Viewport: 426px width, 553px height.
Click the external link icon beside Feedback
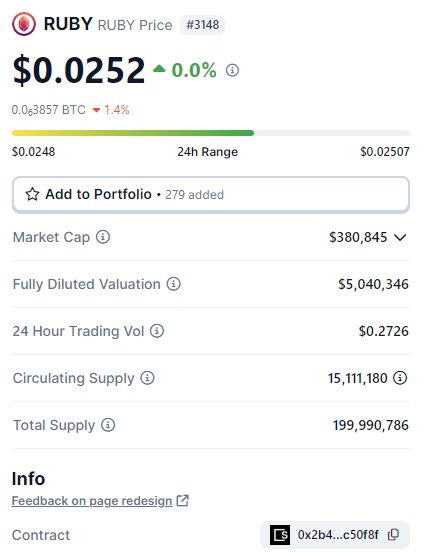click(x=182, y=500)
